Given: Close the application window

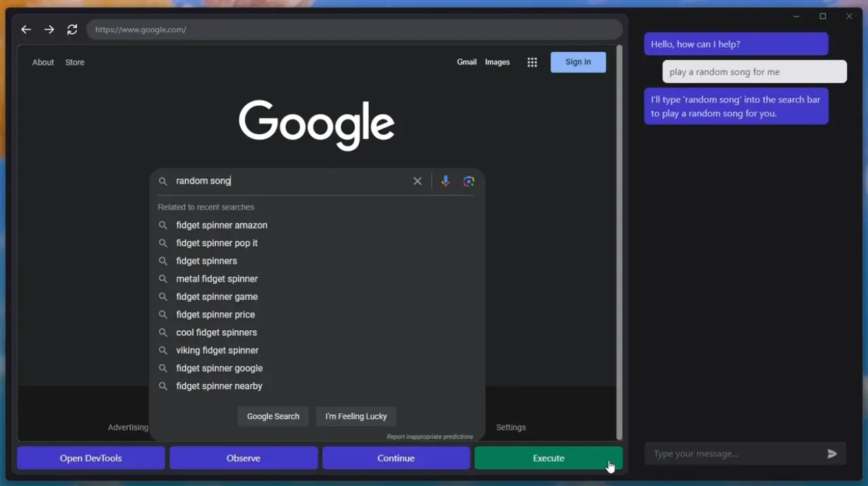Looking at the screenshot, I should 849,16.
